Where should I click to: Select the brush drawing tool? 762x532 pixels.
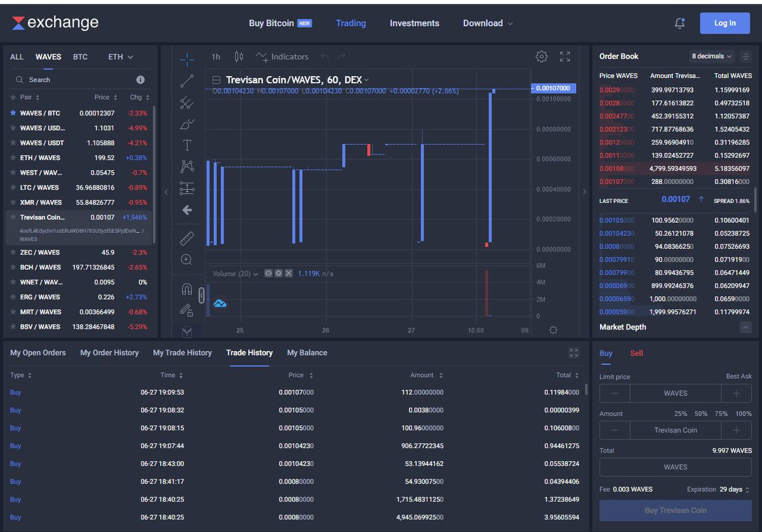click(187, 124)
